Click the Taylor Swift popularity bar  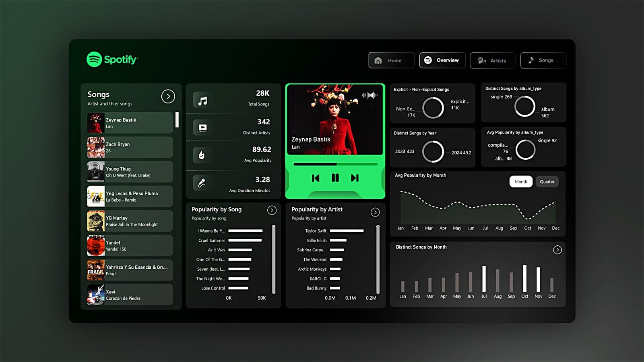coord(347,231)
